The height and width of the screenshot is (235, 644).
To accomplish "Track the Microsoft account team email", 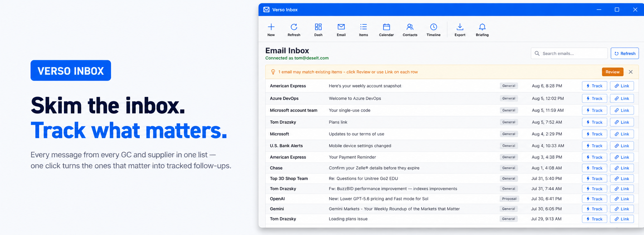I will tap(594, 110).
